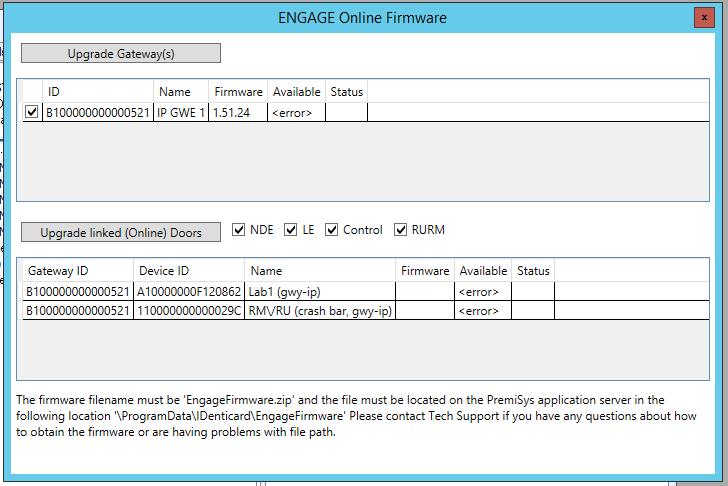Click Gateway ID cell in Lab1 row
Screen dimensions: 728x486
[78, 292]
